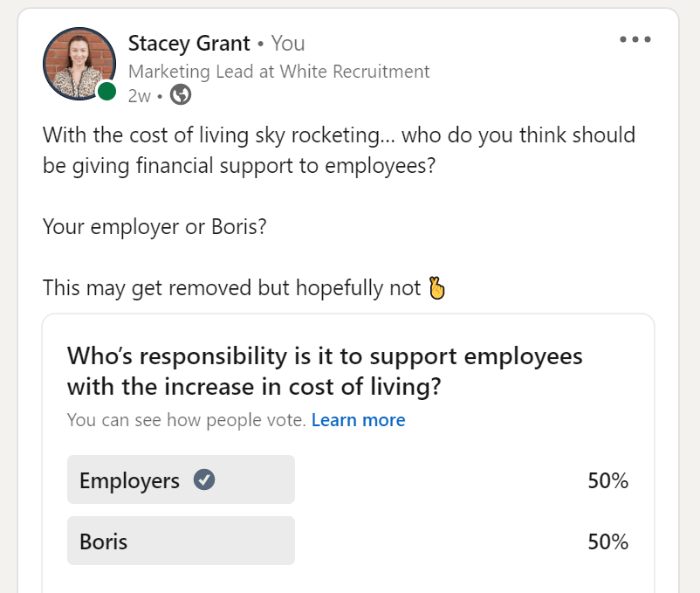Click the globe public visibility icon
This screenshot has width=700, height=593.
tap(181, 94)
